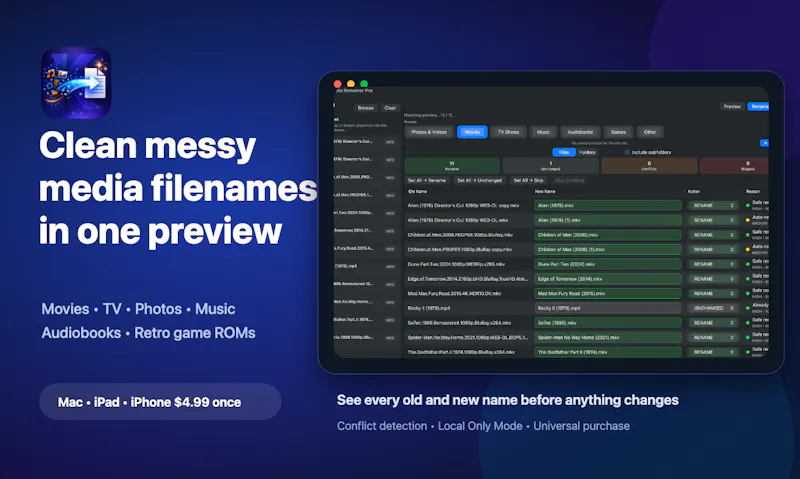
Task: Click green status dot for Mad Max Fury Road row
Action: point(747,294)
